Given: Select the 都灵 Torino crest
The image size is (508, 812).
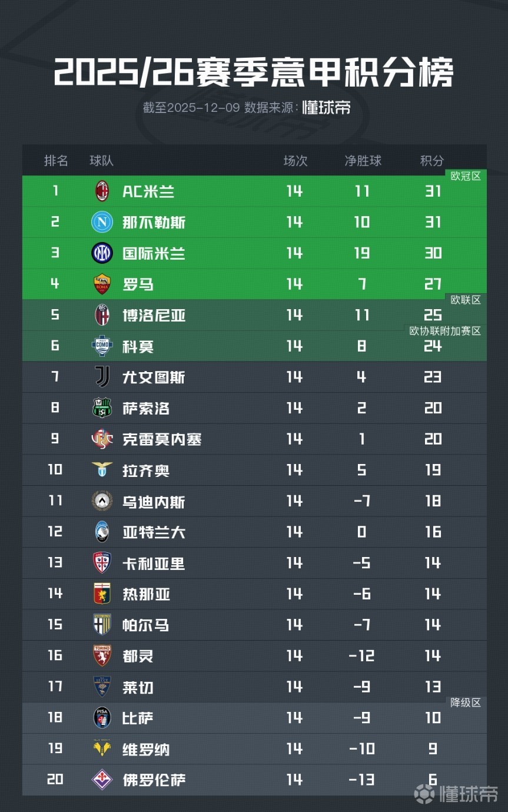Looking at the screenshot, I should [x=102, y=656].
